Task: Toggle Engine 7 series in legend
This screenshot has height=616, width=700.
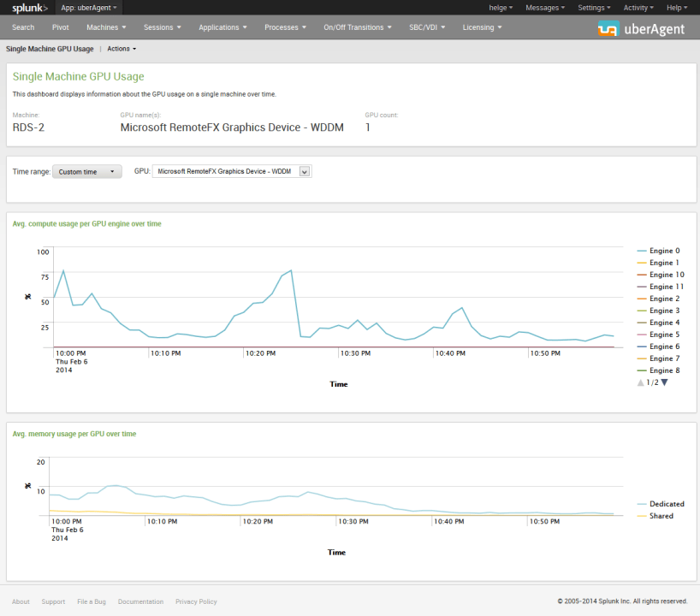Action: [x=658, y=358]
